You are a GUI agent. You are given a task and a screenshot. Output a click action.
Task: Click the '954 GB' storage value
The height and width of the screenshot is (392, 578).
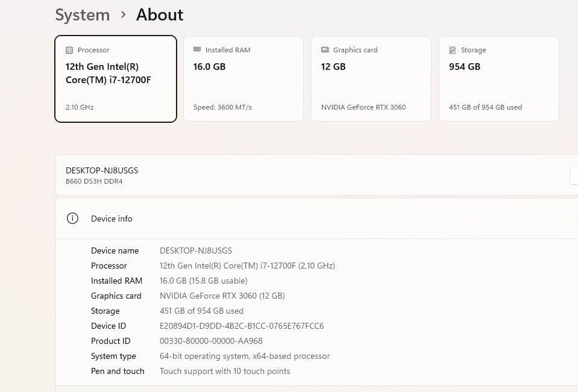pyautogui.click(x=465, y=67)
